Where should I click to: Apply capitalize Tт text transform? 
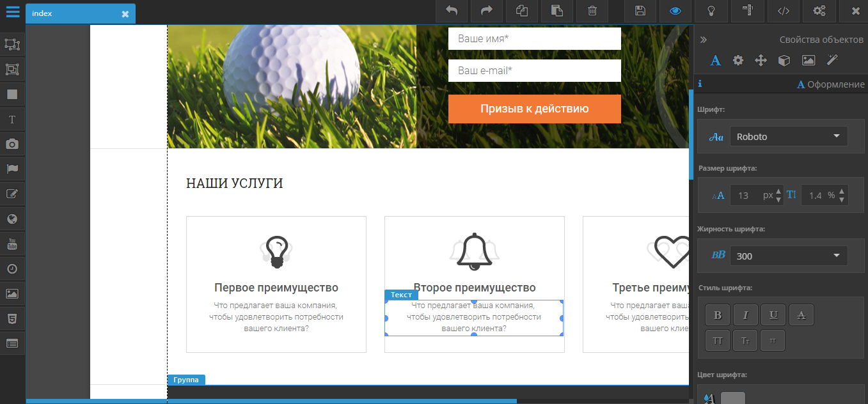click(745, 341)
